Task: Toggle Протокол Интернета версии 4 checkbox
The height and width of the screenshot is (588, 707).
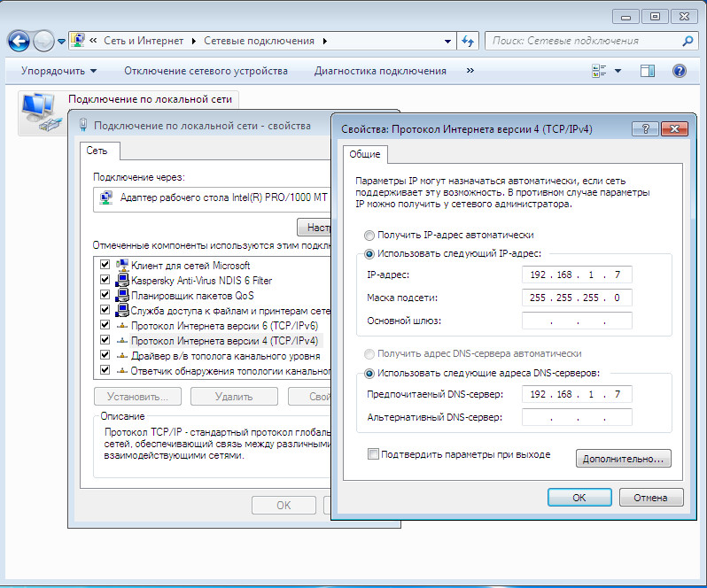Action: click(x=105, y=340)
